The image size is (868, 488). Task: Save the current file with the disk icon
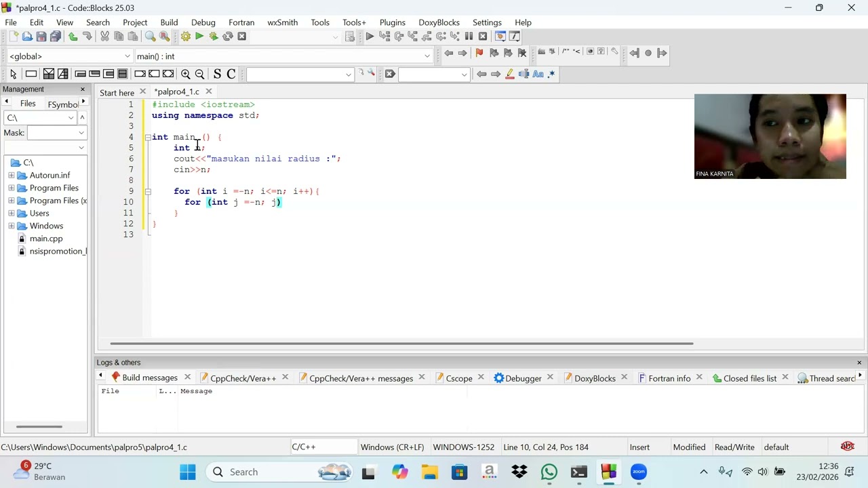(41, 37)
